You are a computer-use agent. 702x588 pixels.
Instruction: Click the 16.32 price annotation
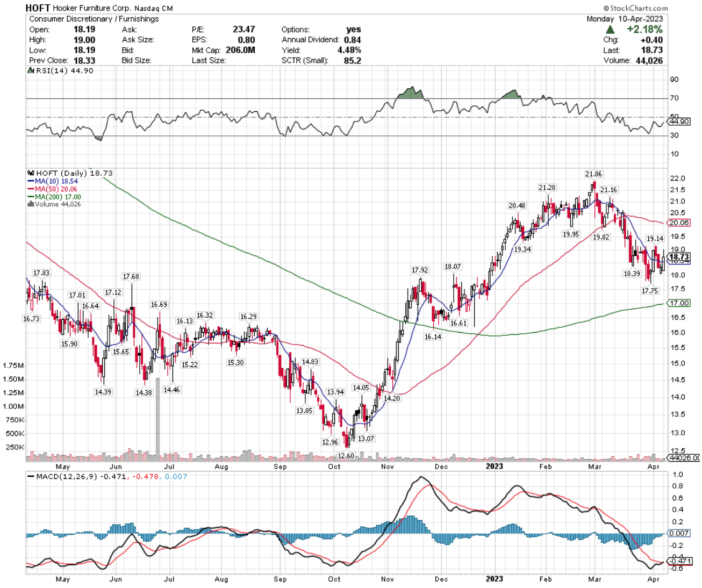tap(205, 315)
